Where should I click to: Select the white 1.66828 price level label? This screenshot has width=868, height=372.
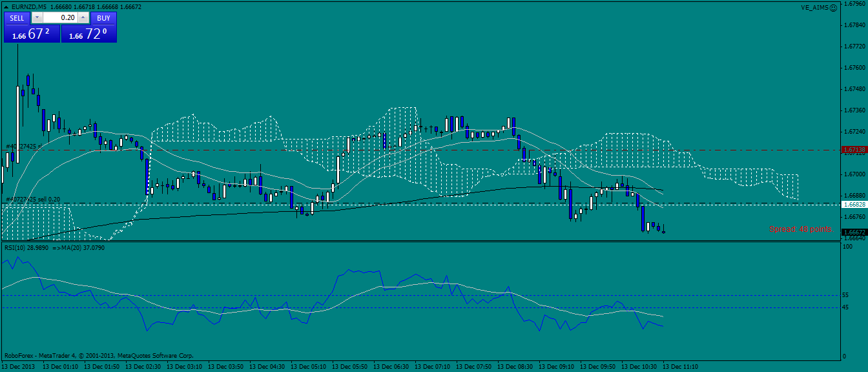[854, 204]
